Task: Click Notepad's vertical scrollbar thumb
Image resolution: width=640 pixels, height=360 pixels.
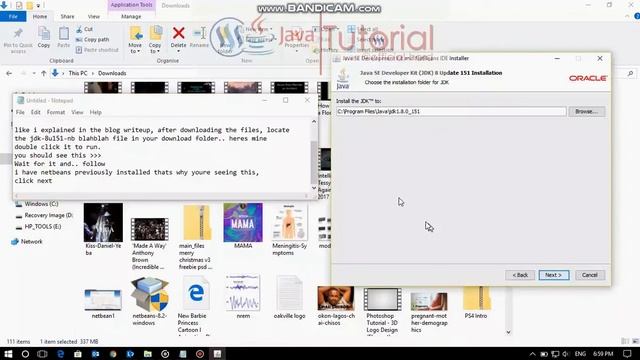Action: point(313,162)
